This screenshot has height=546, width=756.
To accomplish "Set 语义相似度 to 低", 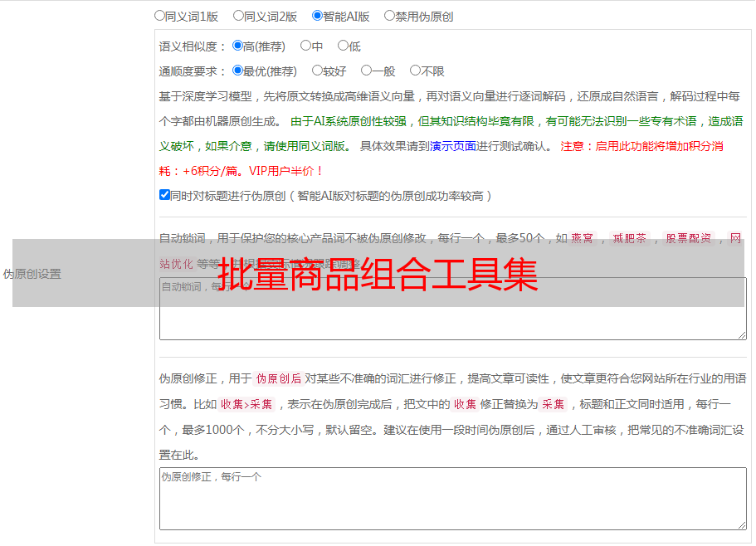I will pos(343,46).
